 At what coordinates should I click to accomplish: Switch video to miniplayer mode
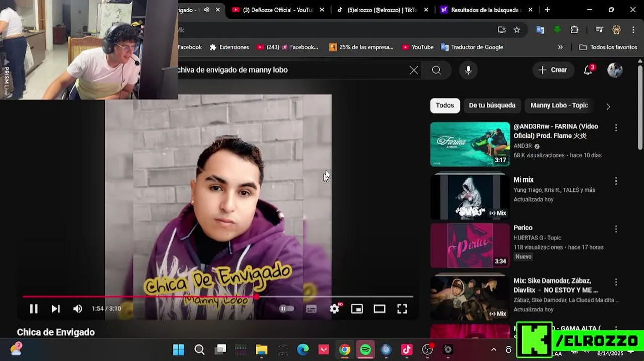coord(357,309)
